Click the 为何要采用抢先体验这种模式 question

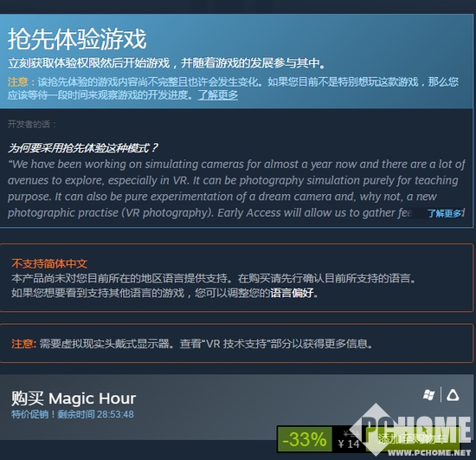[x=82, y=148]
